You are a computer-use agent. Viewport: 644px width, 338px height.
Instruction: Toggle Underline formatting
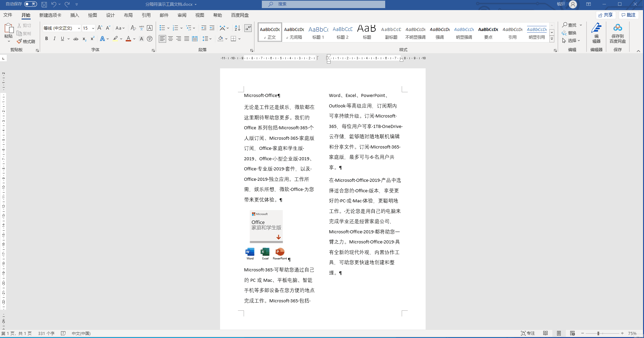coord(62,39)
